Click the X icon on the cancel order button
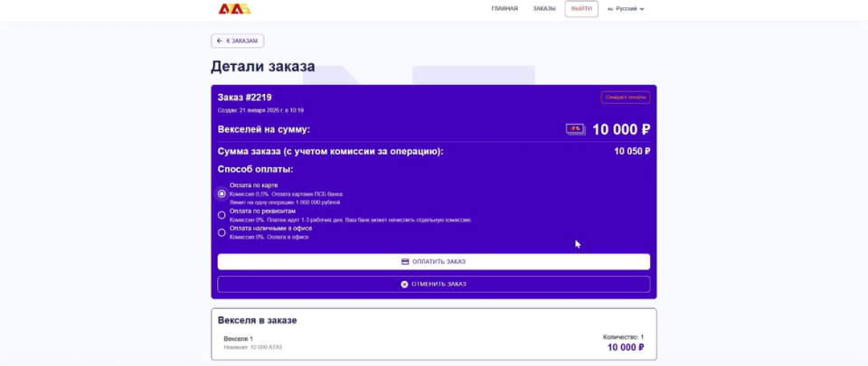 coord(405,284)
